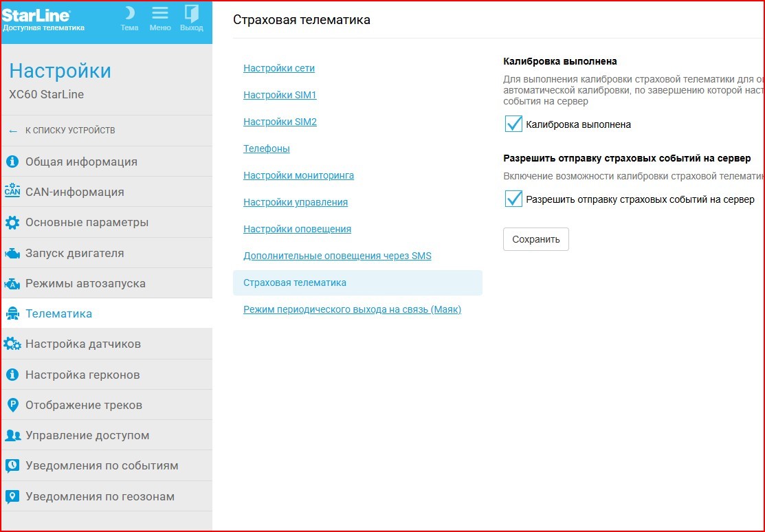Click the gear icon for Основные параметры
The width and height of the screenshot is (765, 532).
pyautogui.click(x=12, y=223)
